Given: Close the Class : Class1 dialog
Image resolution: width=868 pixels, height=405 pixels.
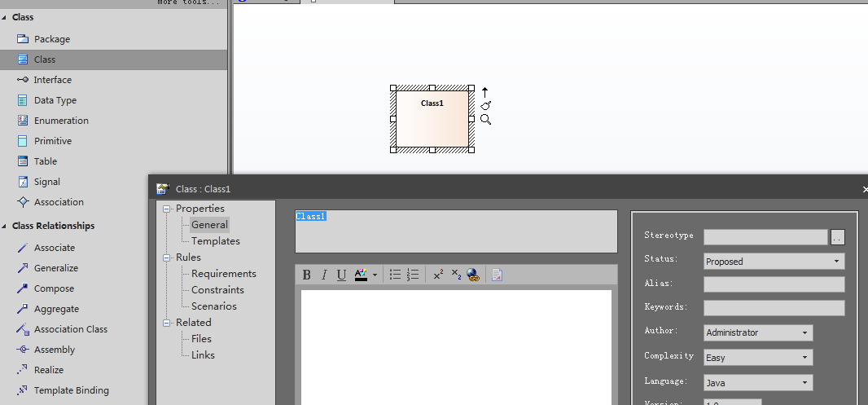Looking at the screenshot, I should tap(865, 190).
